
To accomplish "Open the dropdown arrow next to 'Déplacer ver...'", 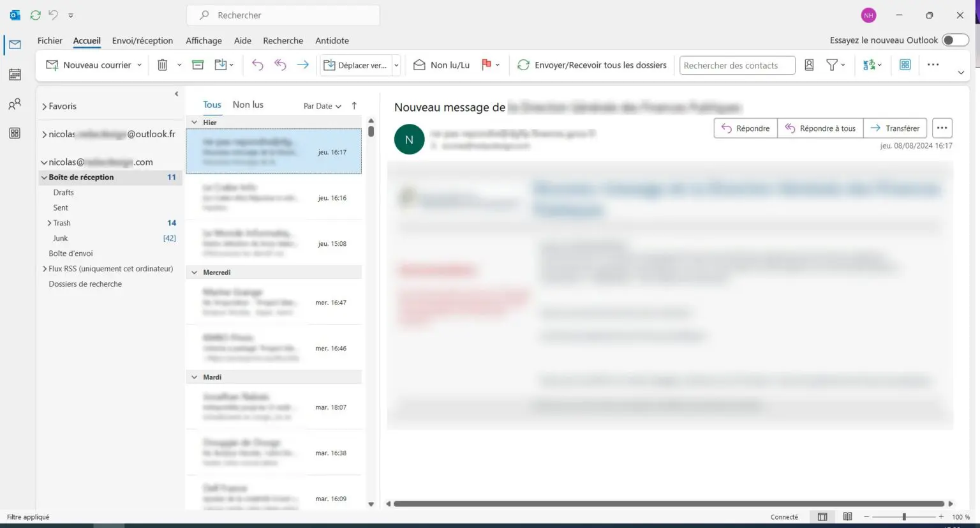I will [x=396, y=64].
